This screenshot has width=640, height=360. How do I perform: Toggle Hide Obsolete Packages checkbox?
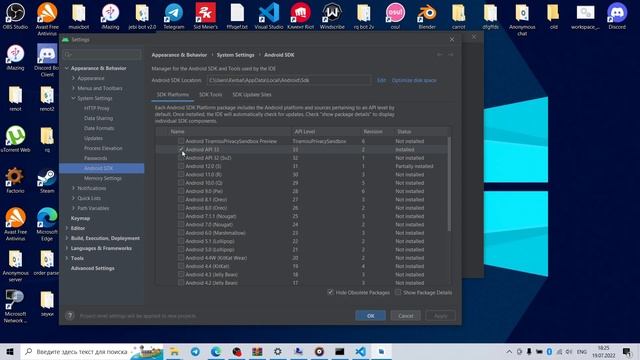pos(331,292)
